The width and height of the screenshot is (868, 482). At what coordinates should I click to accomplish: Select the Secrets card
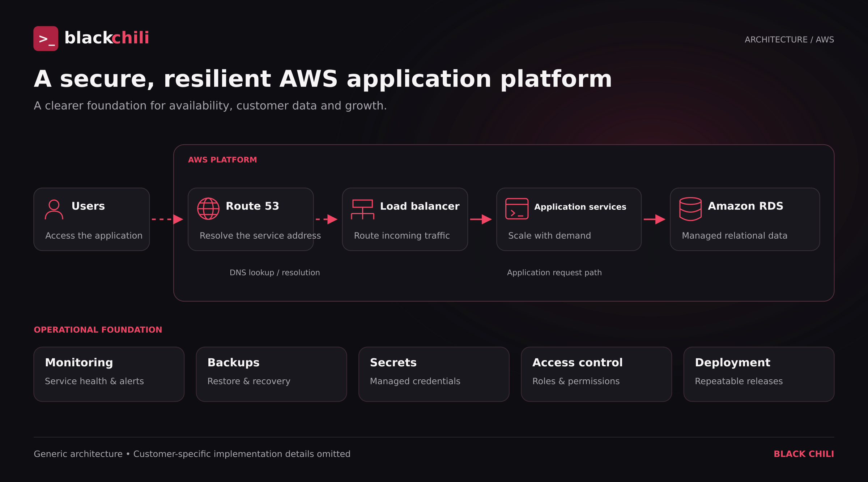click(434, 374)
